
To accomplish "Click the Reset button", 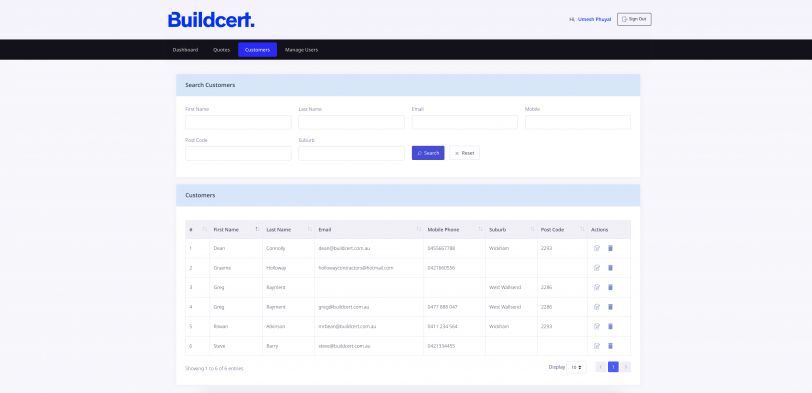I will tap(464, 153).
